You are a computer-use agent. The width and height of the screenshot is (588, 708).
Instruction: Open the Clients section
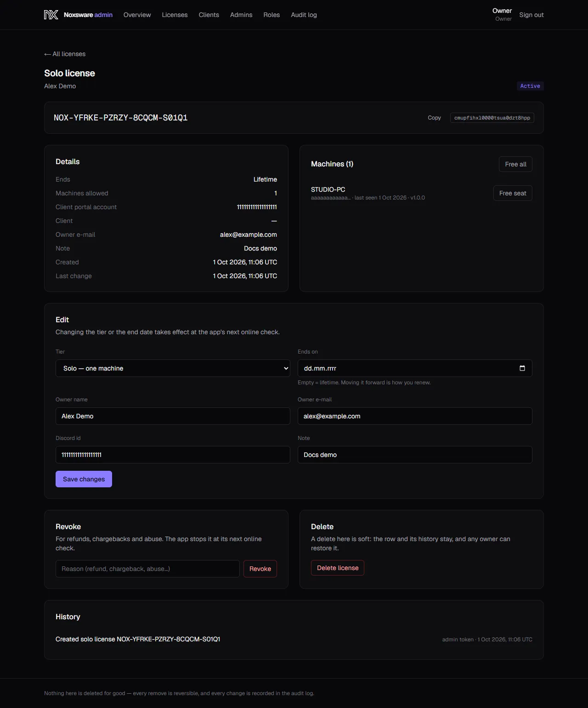[209, 15]
